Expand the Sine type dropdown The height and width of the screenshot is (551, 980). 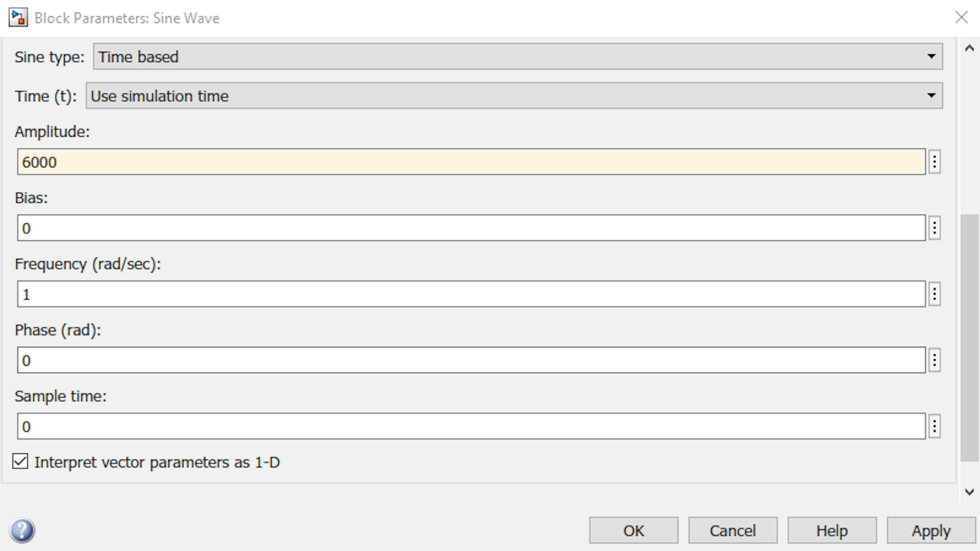point(518,57)
